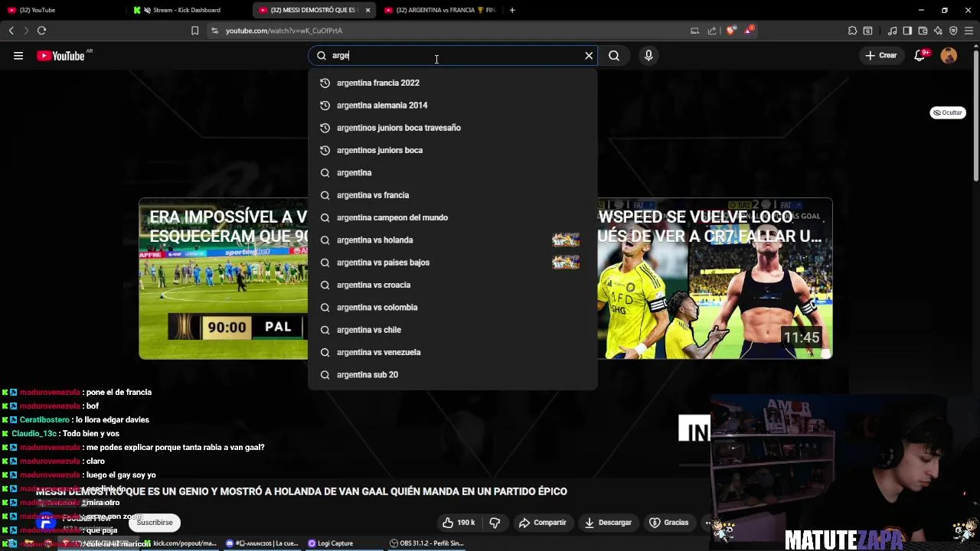This screenshot has height=551, width=980.
Task: Open Discord 'ANUNCIOS' taskbar window
Action: tap(262, 543)
